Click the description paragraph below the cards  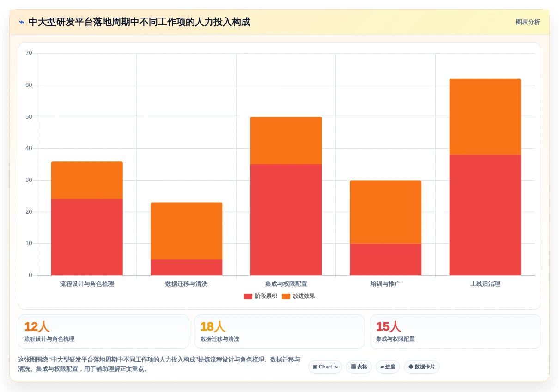(x=159, y=364)
